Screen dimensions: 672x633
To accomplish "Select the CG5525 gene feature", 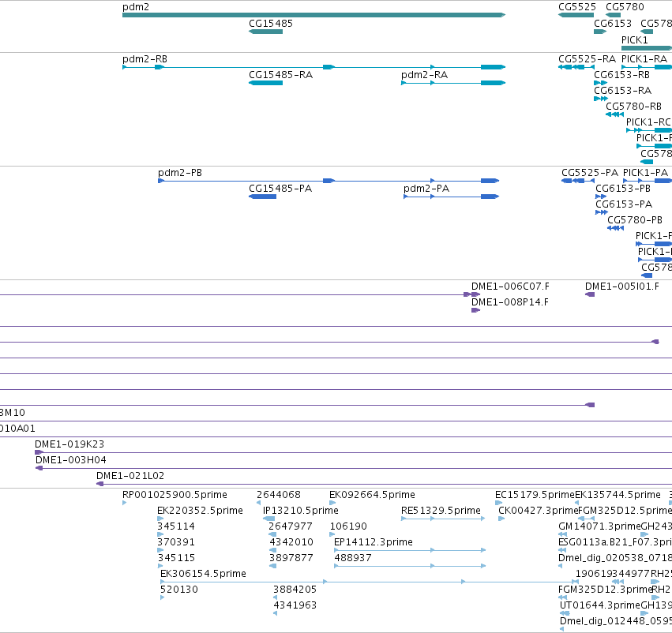I will tap(576, 15).
